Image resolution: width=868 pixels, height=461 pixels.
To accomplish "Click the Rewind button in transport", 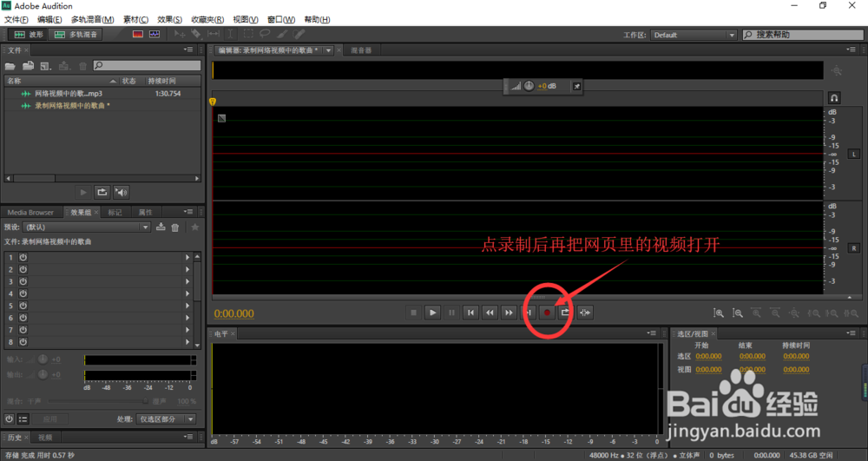I will pyautogui.click(x=490, y=313).
